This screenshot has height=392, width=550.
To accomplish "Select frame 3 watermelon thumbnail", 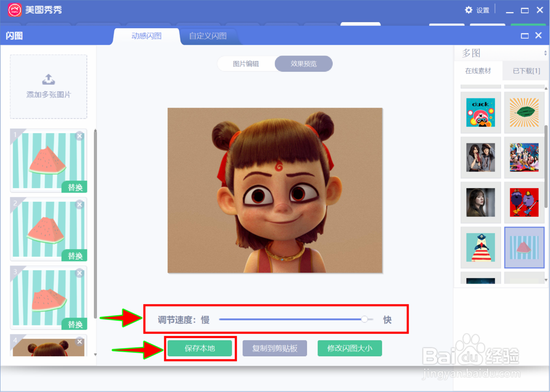I will coord(48,297).
